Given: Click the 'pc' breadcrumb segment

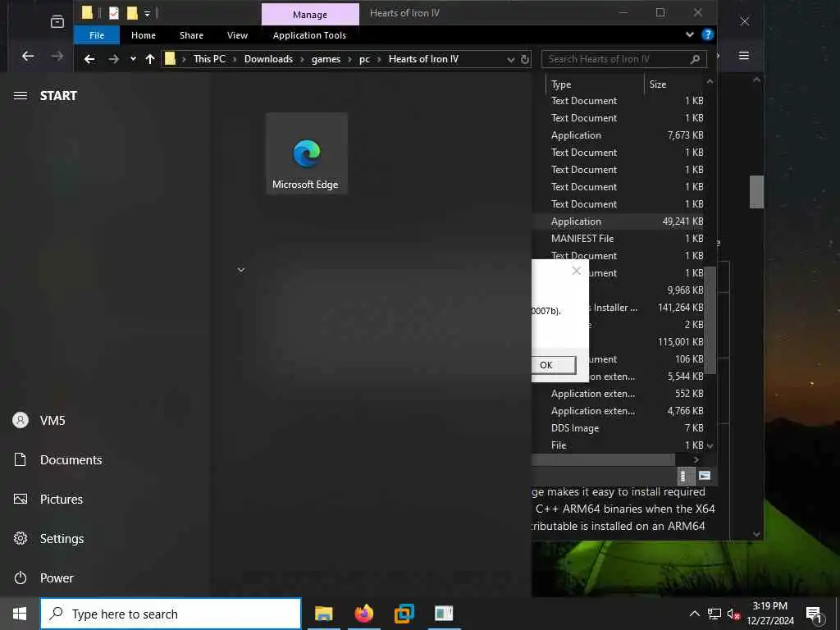Looking at the screenshot, I should pos(364,59).
